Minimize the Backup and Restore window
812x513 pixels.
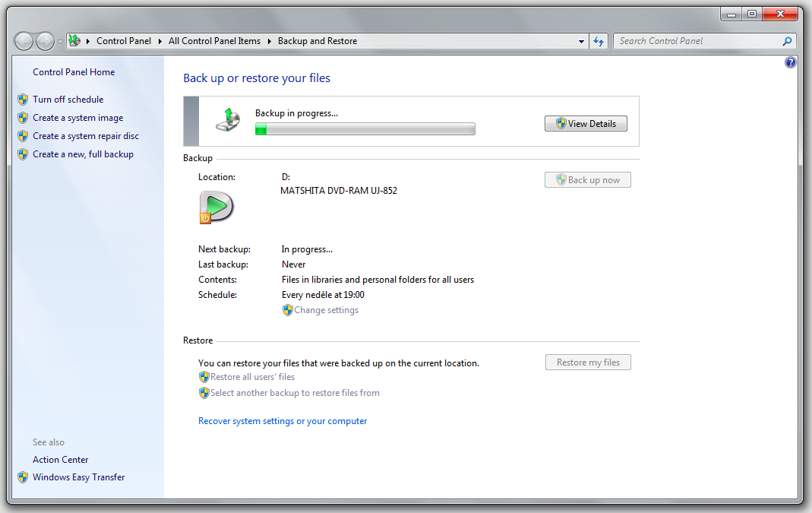(731, 14)
